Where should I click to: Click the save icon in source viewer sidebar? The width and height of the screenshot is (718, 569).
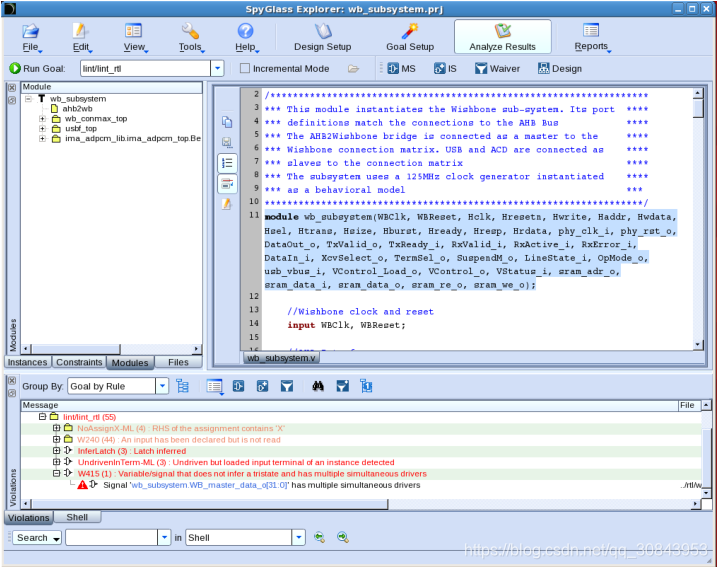tap(227, 142)
